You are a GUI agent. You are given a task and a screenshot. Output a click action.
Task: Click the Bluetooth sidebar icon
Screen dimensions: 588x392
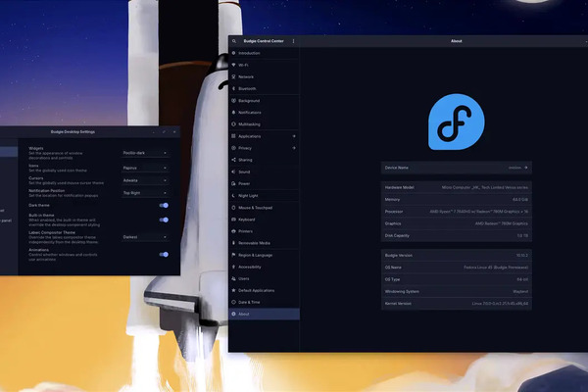click(233, 88)
